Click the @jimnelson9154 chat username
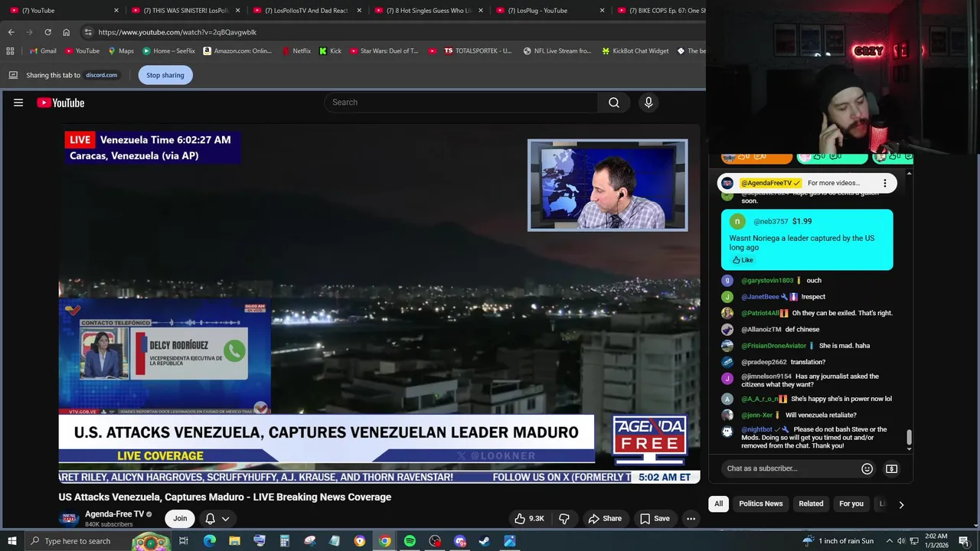The image size is (980, 551). point(766,377)
